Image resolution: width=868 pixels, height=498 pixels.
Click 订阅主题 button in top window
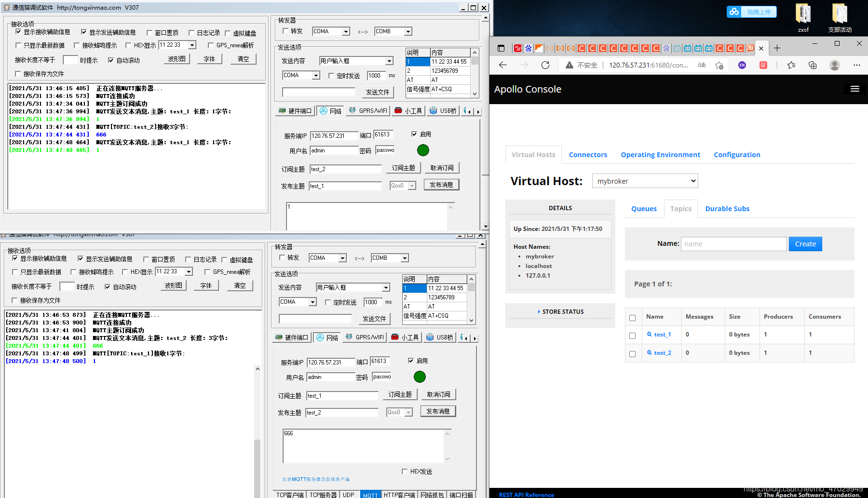point(403,168)
